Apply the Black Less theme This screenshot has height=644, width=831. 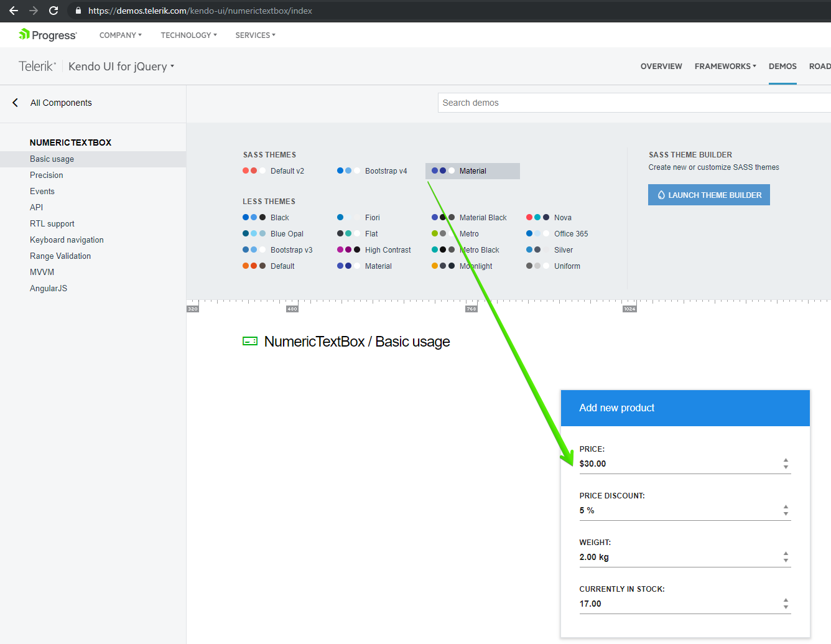[x=266, y=218]
